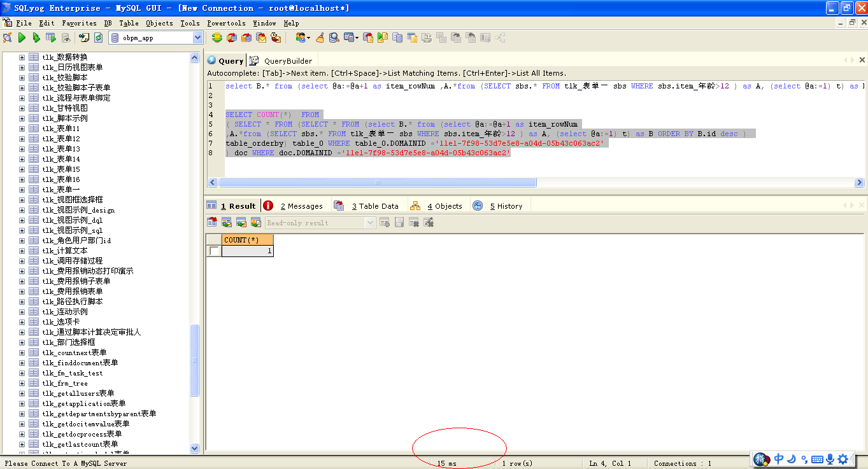Screen dimensions: 868x469
Task: Expand the tlk_表单一 tree node
Action: (22, 189)
